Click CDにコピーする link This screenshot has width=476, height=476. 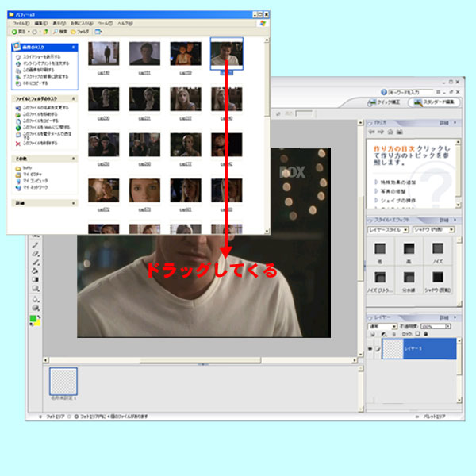pos(36,83)
